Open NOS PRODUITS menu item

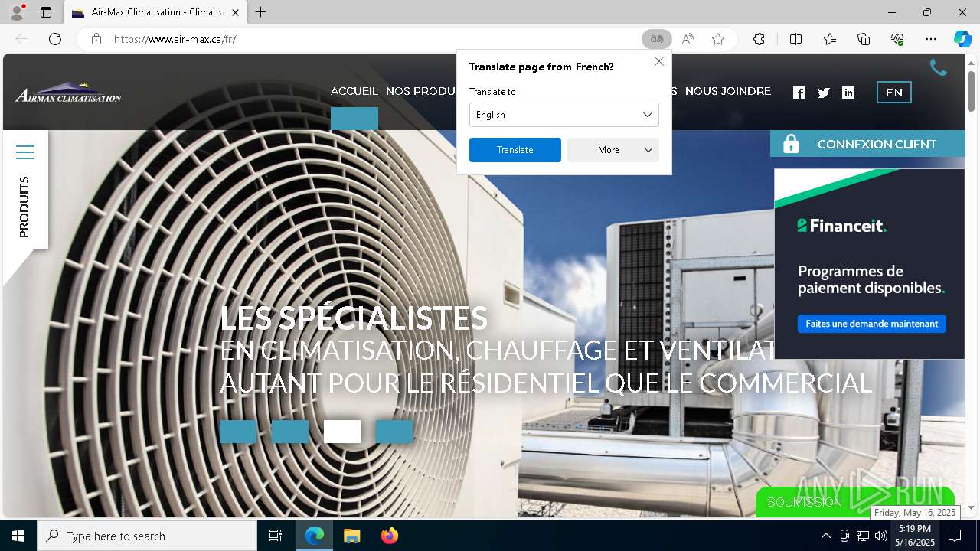click(x=421, y=91)
